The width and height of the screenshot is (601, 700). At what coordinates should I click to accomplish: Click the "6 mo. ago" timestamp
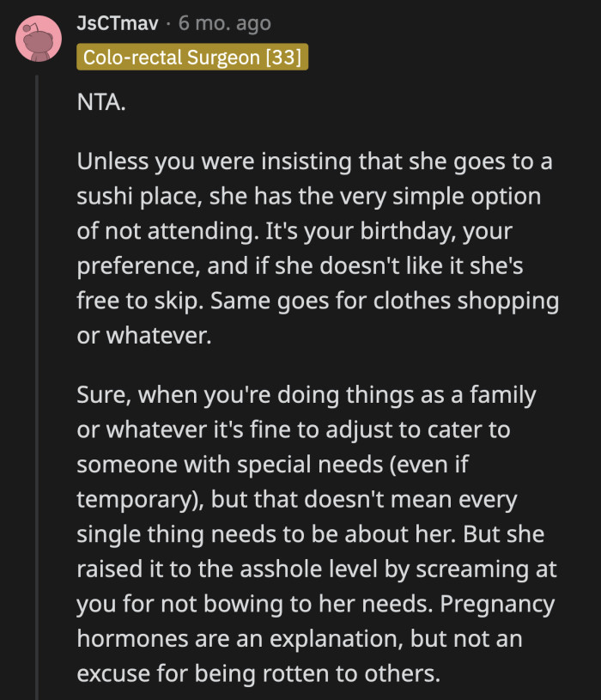click(x=224, y=23)
